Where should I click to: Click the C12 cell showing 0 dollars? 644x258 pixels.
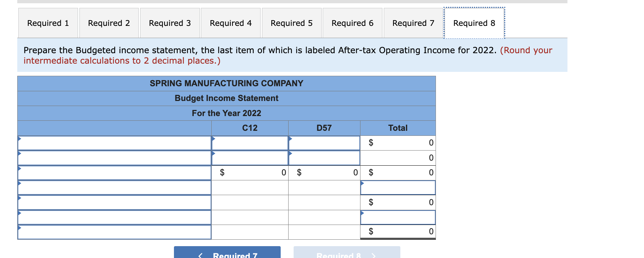249,172
